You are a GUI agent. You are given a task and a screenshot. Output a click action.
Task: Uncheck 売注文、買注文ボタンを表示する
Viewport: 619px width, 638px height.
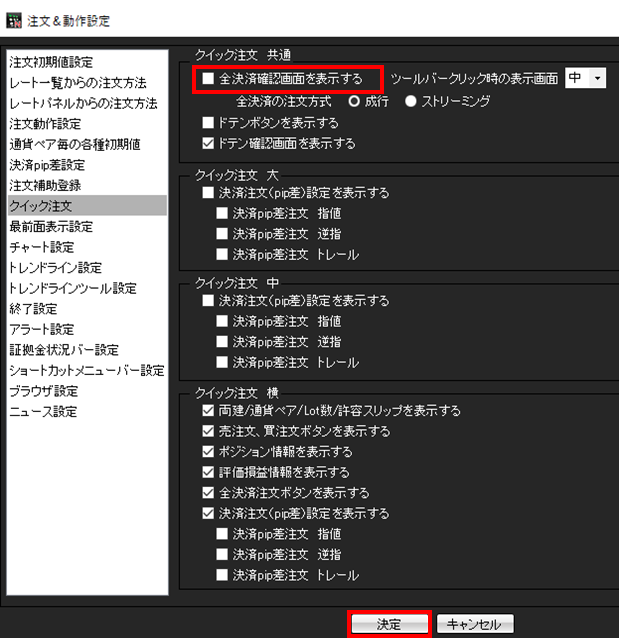(x=208, y=431)
